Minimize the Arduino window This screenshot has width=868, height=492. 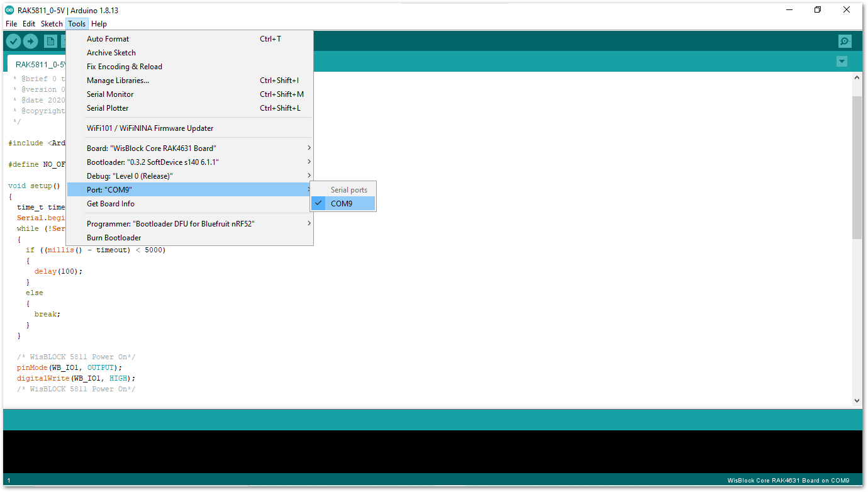pos(789,10)
